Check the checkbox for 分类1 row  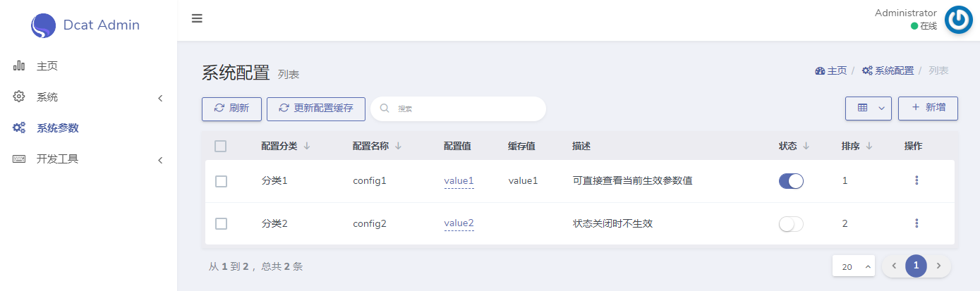coord(221,181)
